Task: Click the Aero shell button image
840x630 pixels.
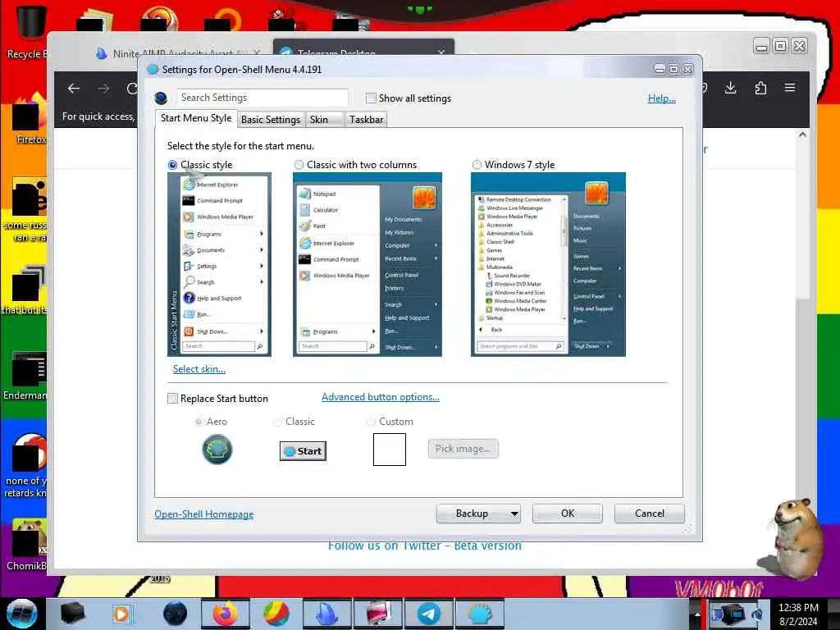Action: click(x=217, y=449)
